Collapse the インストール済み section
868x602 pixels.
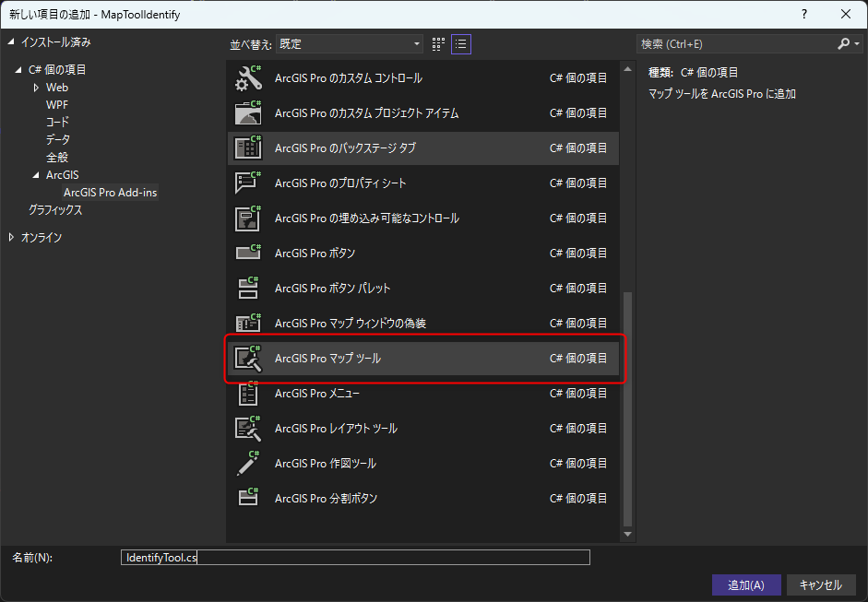coord(11,42)
